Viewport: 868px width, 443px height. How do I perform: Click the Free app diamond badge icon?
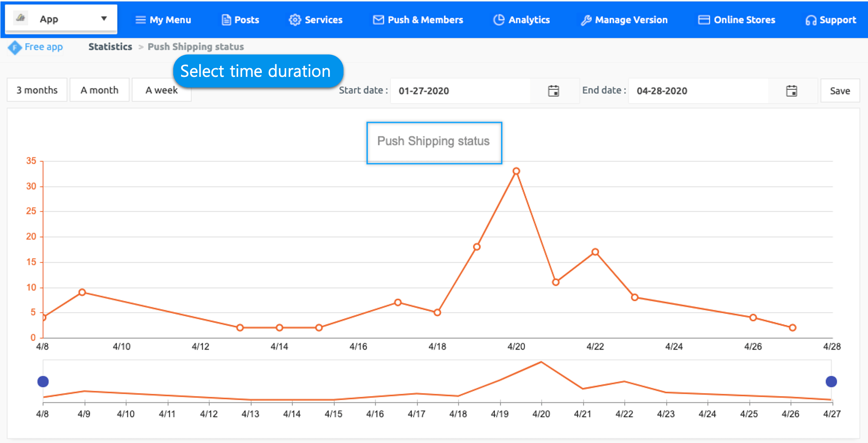pyautogui.click(x=14, y=47)
